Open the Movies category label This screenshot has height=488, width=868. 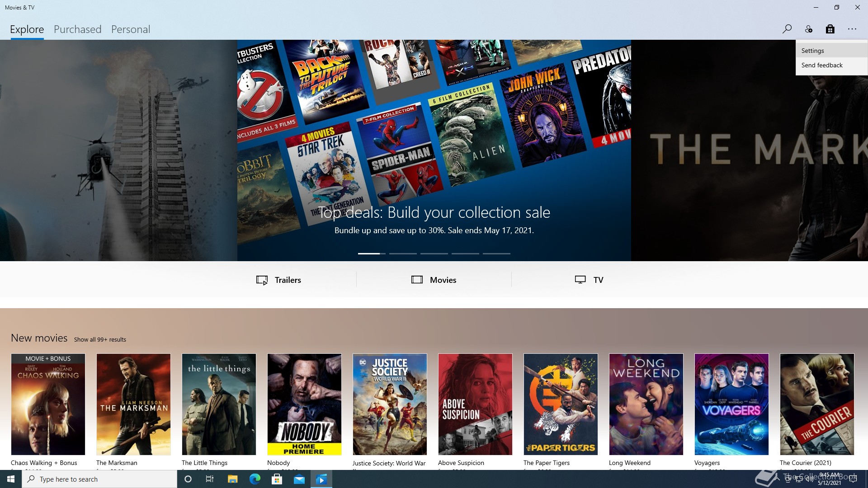click(x=443, y=280)
